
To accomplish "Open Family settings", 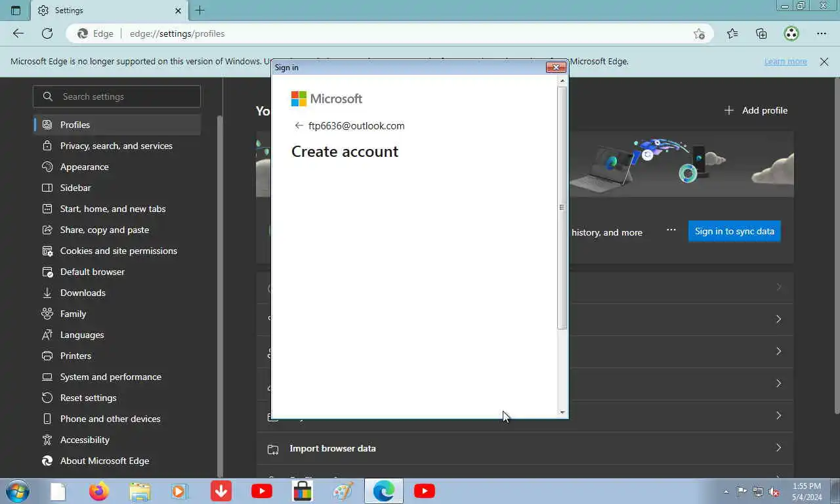I will pyautogui.click(x=117, y=314).
